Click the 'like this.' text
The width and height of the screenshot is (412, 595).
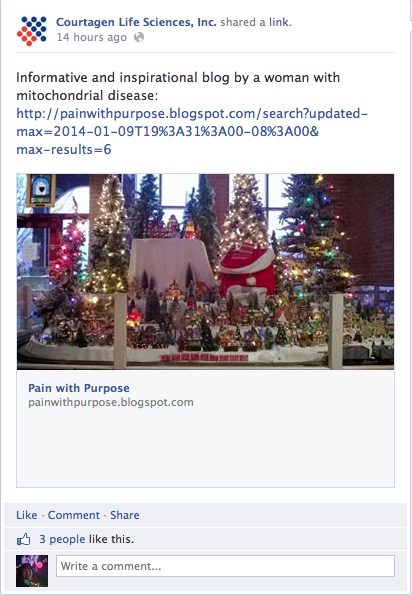tap(111, 539)
